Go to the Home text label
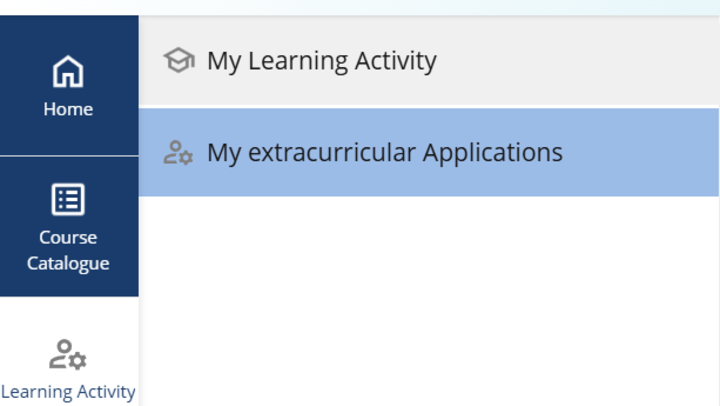Image resolution: width=720 pixels, height=406 pixels. click(x=68, y=109)
